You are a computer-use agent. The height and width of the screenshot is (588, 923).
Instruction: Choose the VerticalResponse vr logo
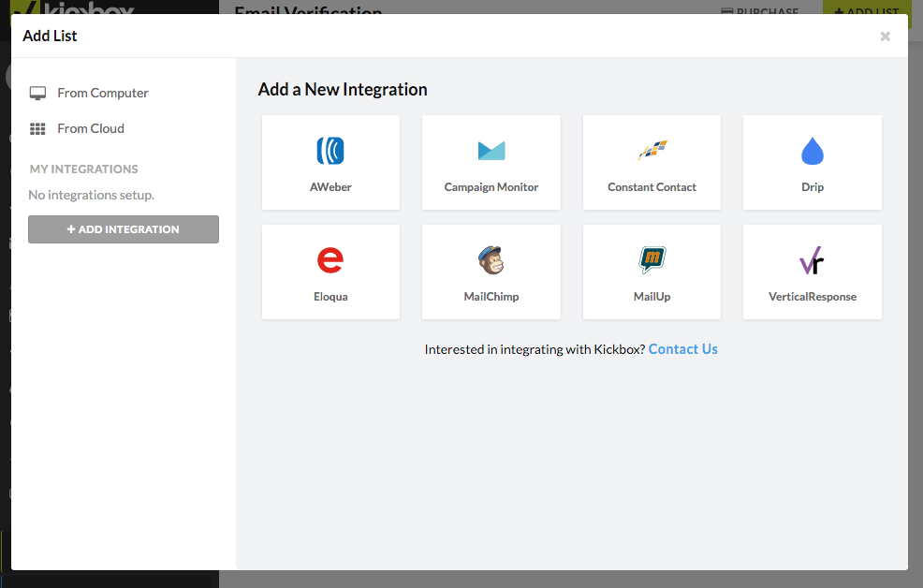coord(812,260)
